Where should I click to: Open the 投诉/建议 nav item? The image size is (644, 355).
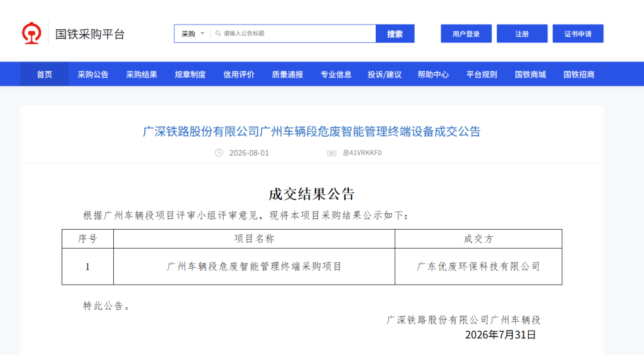[385, 75]
